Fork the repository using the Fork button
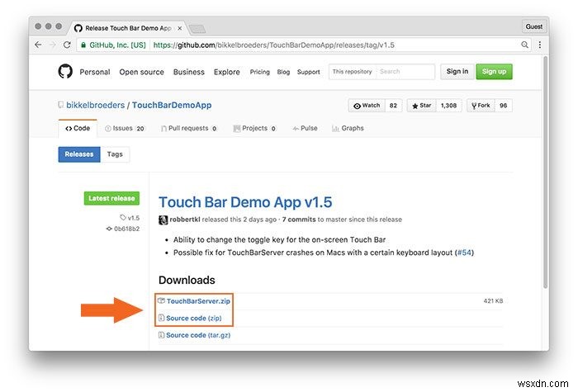 pyautogui.click(x=482, y=106)
